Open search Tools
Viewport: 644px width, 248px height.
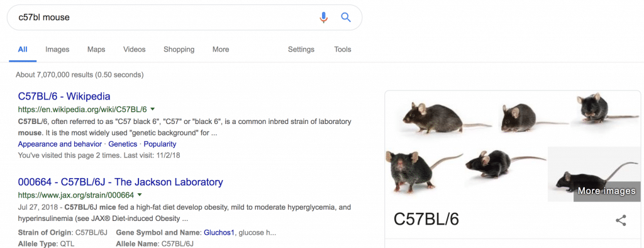(343, 49)
